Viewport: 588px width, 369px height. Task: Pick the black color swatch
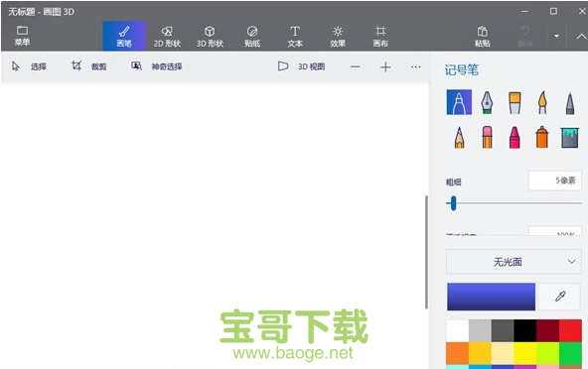pos(525,330)
